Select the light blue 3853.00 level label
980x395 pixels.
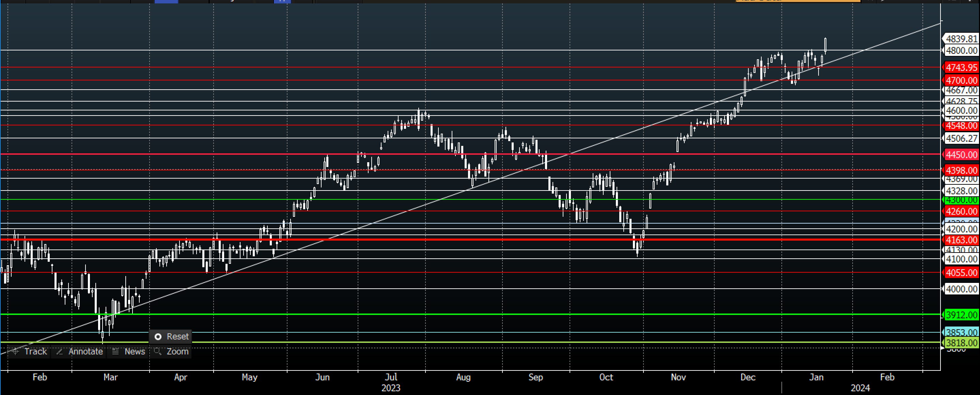(961, 332)
